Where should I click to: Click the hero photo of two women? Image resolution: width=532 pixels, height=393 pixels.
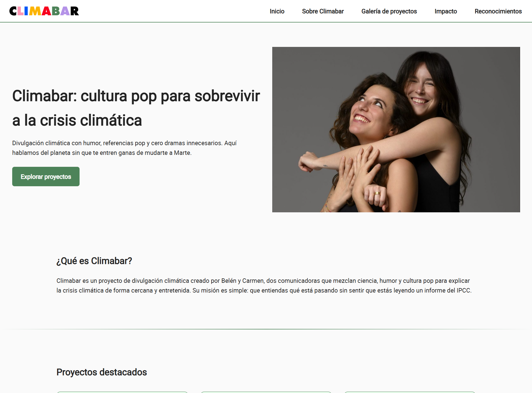tap(396, 130)
